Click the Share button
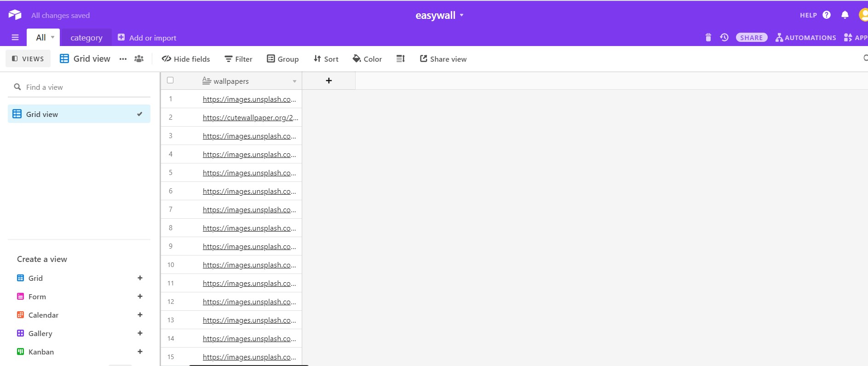Viewport: 868px width, 366px height. click(752, 38)
